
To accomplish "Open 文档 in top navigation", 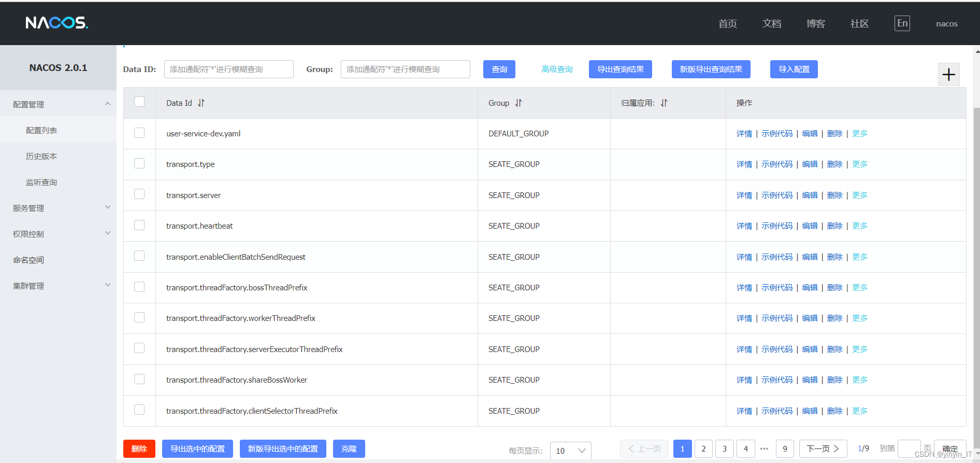I will coord(772,23).
